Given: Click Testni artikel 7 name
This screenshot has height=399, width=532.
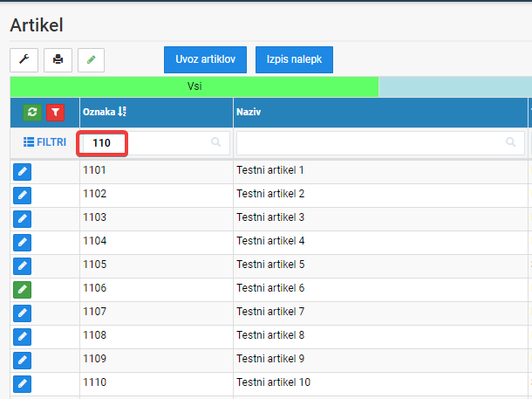Looking at the screenshot, I should tap(270, 312).
